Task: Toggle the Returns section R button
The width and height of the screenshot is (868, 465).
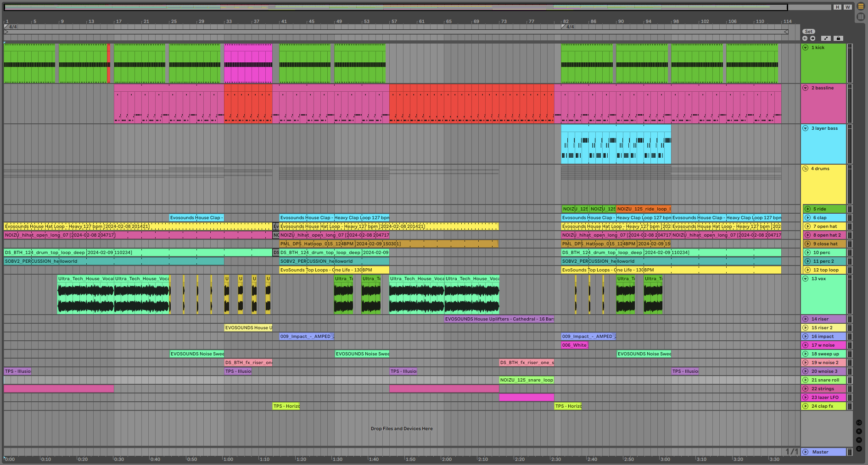Action: click(x=859, y=432)
